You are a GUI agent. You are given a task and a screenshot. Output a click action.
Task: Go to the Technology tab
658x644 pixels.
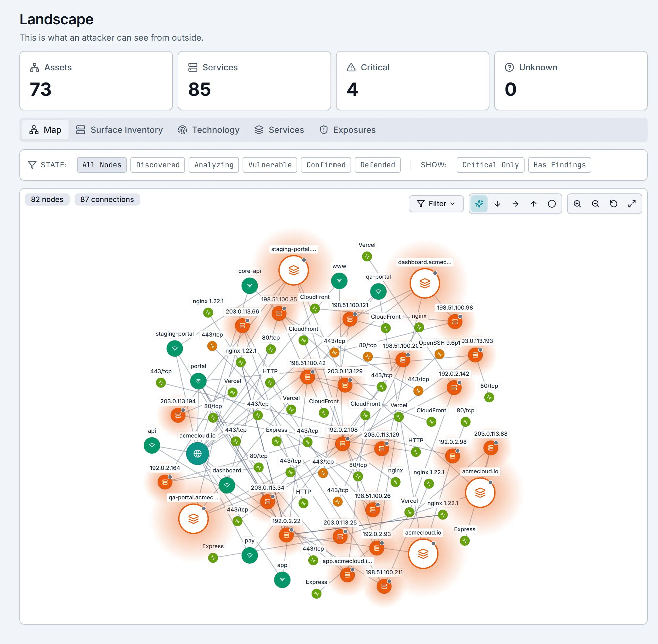pyautogui.click(x=208, y=130)
